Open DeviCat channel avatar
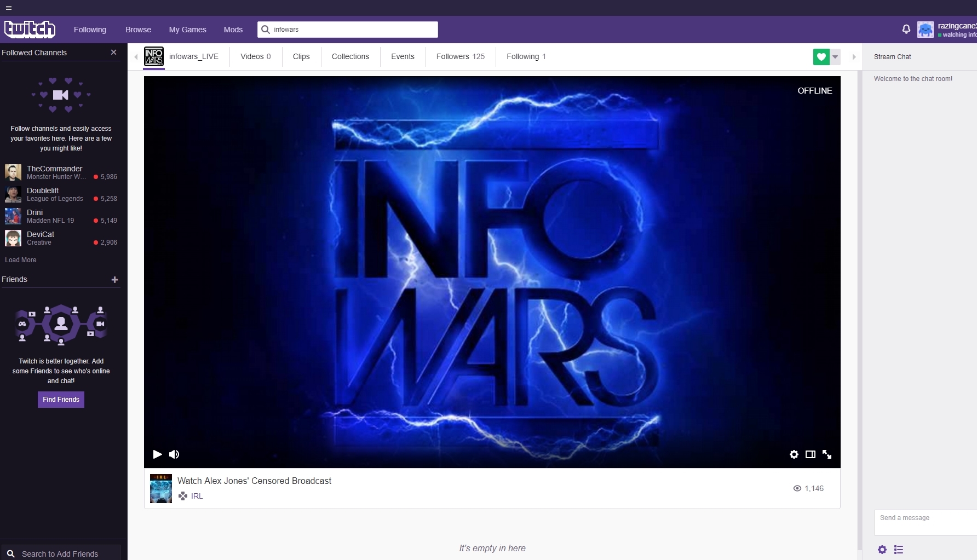 point(13,238)
